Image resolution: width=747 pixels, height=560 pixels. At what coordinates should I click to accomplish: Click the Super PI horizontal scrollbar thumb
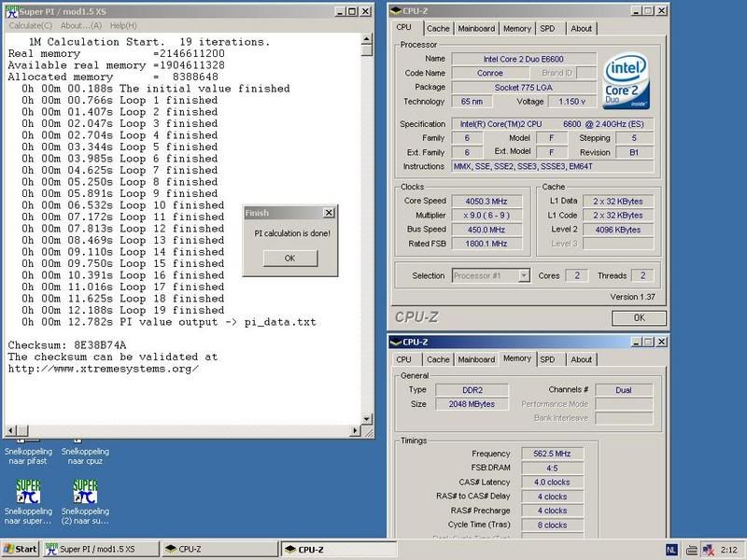click(22, 431)
